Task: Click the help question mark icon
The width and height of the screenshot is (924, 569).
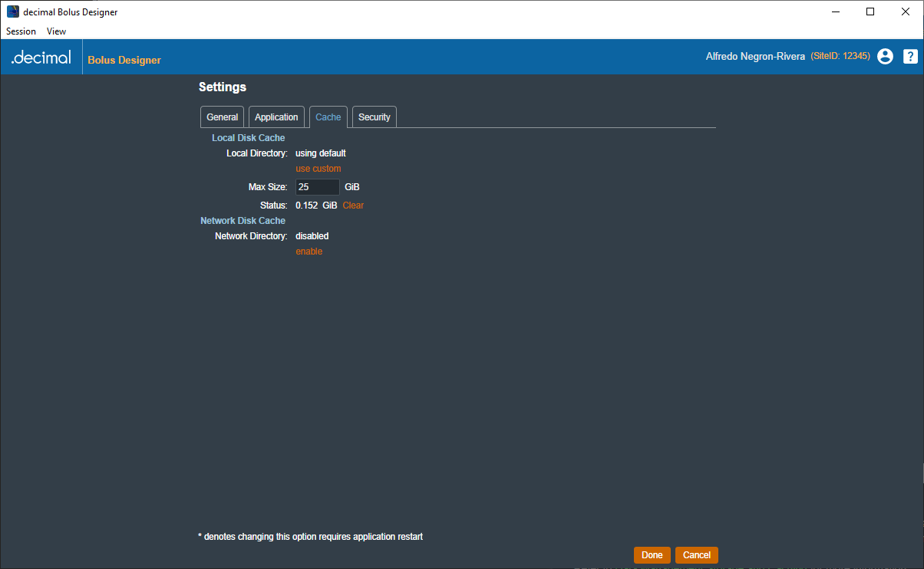Action: [x=910, y=56]
